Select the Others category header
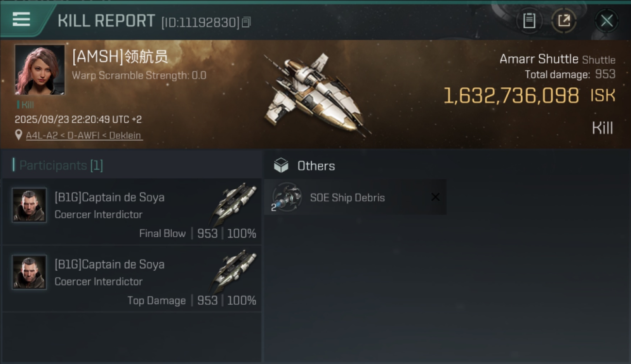 tap(316, 166)
